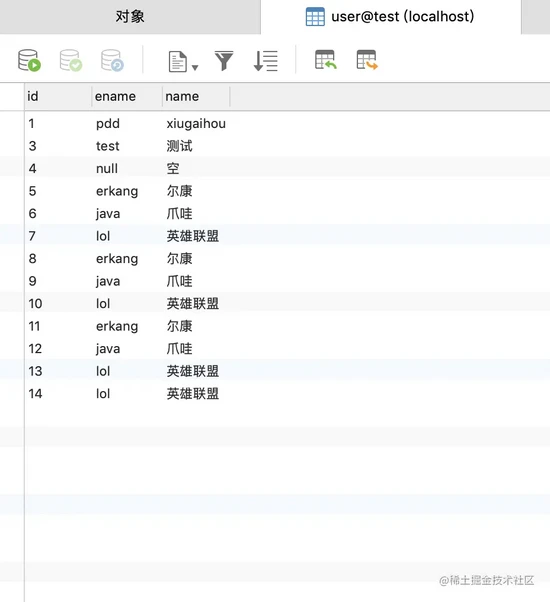Click 英雄联盟 in row with id 13
Screen dimensions: 550x602
193,371
